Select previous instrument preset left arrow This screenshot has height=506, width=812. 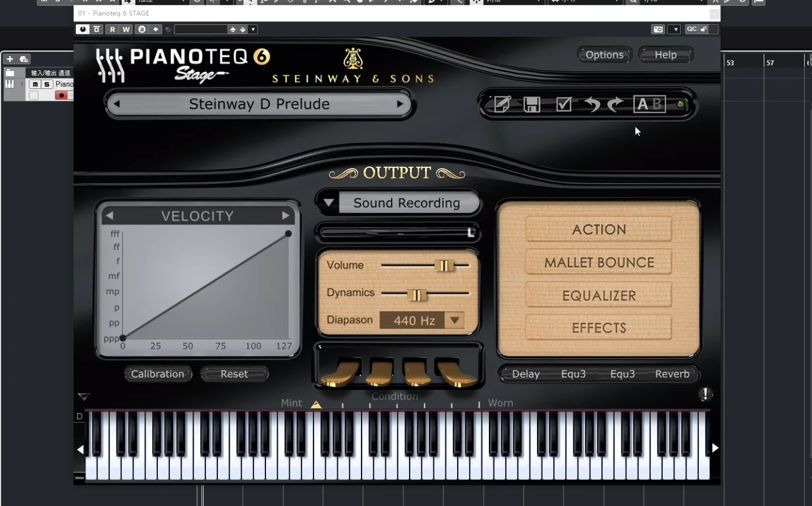click(117, 104)
